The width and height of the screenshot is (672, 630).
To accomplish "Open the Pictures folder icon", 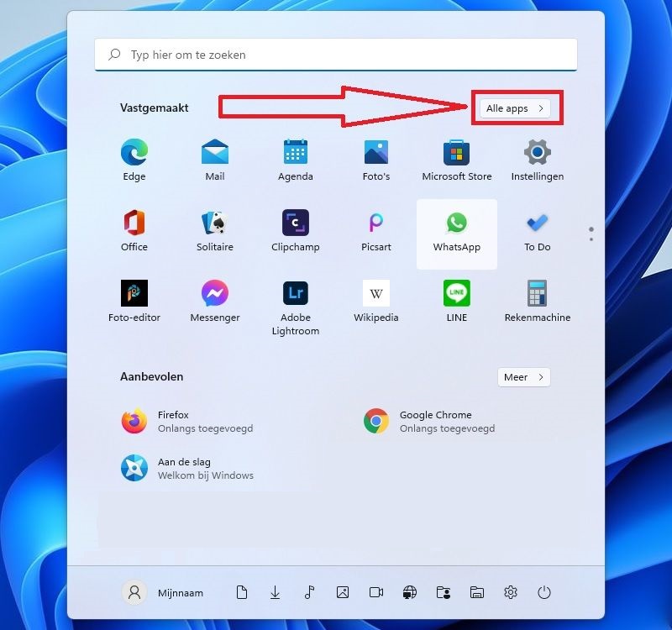I will [x=343, y=593].
